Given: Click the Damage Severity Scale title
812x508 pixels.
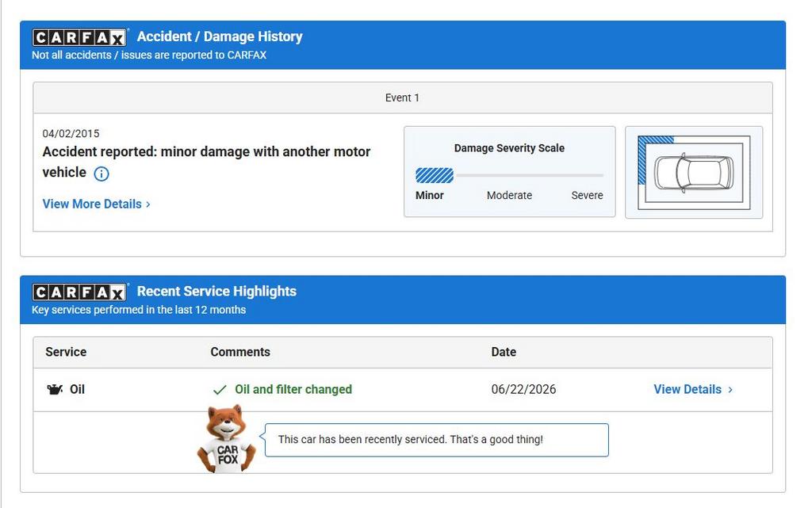Looking at the screenshot, I should [x=510, y=148].
